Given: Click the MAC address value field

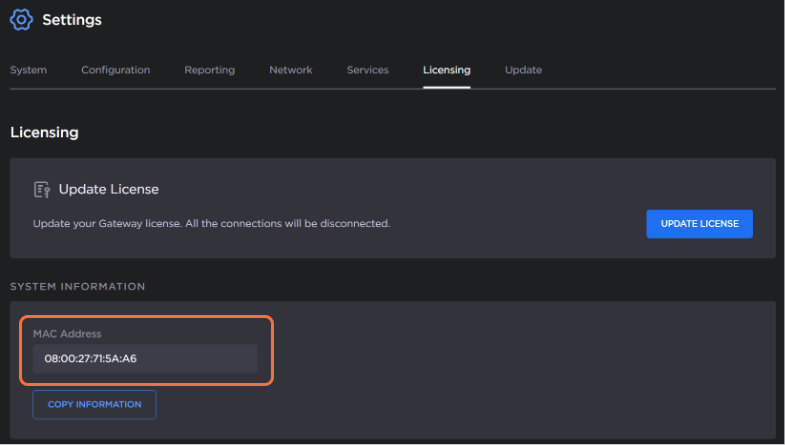Looking at the screenshot, I should [x=145, y=358].
